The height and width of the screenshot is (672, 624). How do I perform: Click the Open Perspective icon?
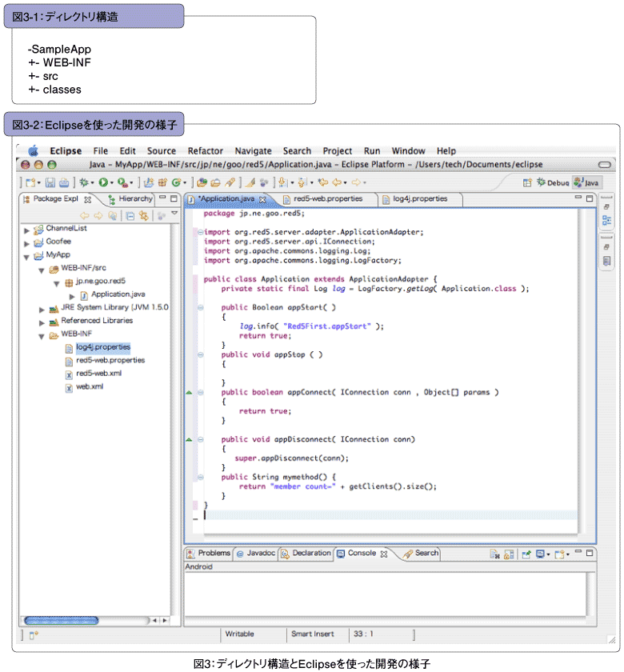(x=527, y=183)
